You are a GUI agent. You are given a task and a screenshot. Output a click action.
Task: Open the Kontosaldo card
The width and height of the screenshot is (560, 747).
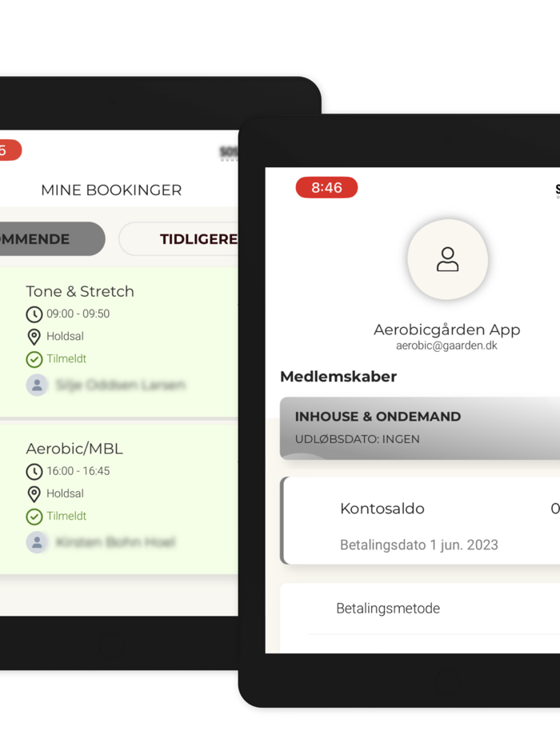pos(420,520)
